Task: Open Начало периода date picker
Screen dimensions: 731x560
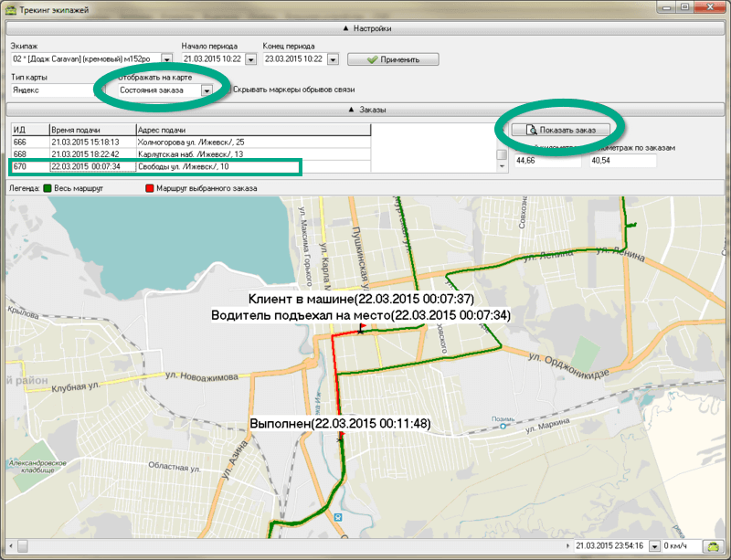Action: pos(253,59)
